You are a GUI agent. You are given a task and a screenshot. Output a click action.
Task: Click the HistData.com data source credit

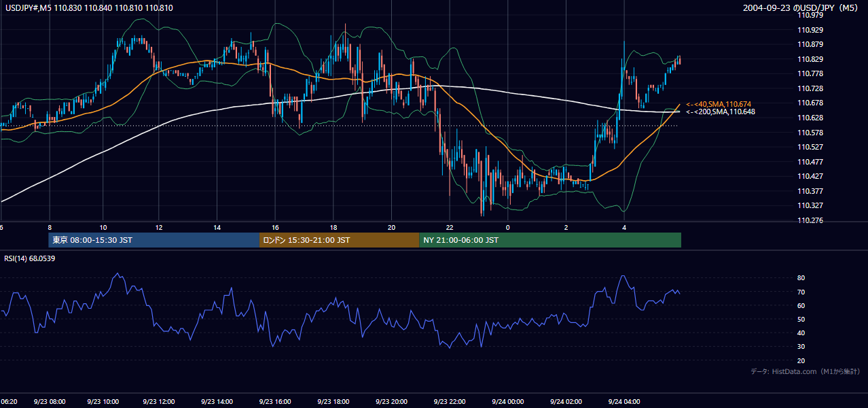tap(805, 371)
